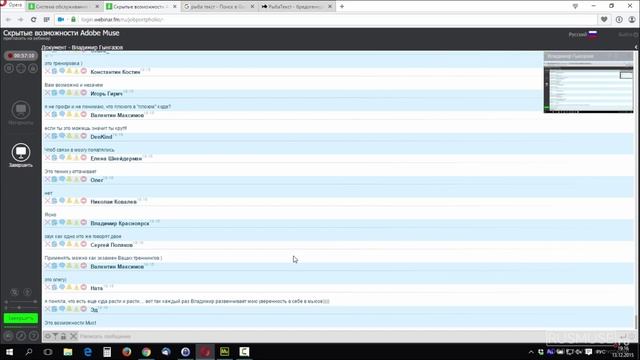Viewport: 640px width, 360px height.
Task: Toggle microphone settings icon above the sliders
Action: point(15,292)
